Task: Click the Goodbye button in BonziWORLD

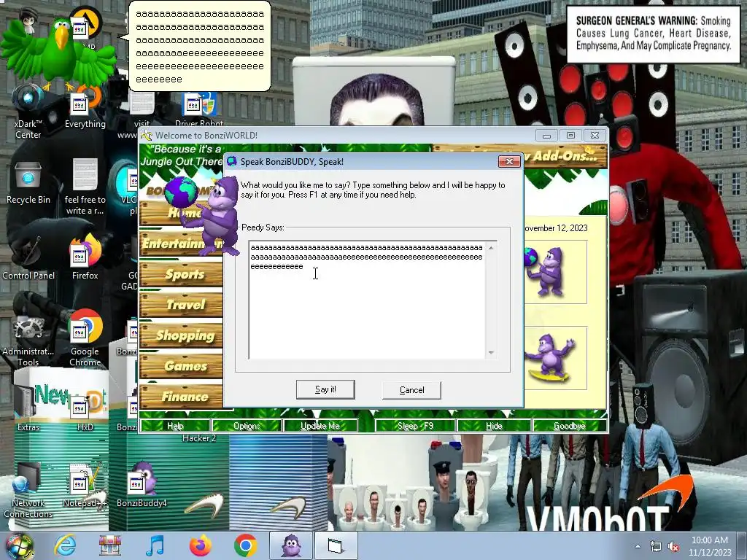Action: coord(569,425)
